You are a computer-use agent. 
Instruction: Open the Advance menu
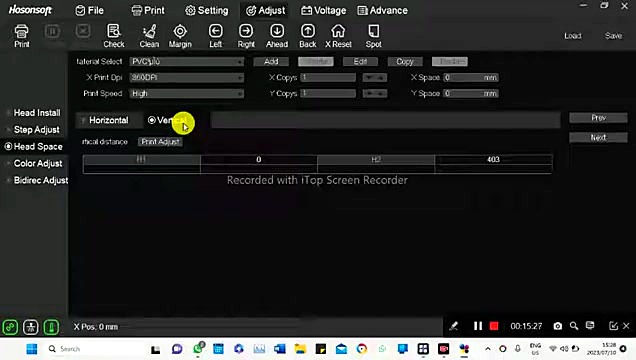[382, 11]
